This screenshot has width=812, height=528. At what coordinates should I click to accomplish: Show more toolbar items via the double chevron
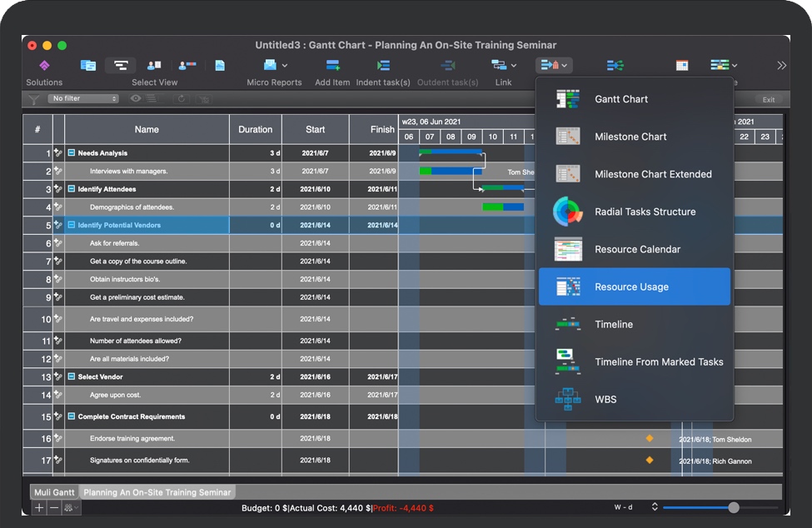pyautogui.click(x=780, y=66)
